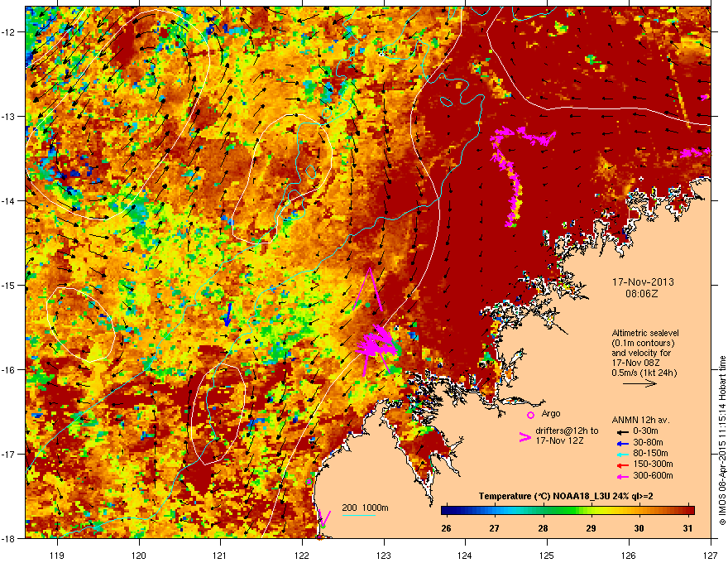This screenshot has width=728, height=563.
Task: Click the '0.5m/s (1kt 24h)' text
Action: pyautogui.click(x=644, y=373)
